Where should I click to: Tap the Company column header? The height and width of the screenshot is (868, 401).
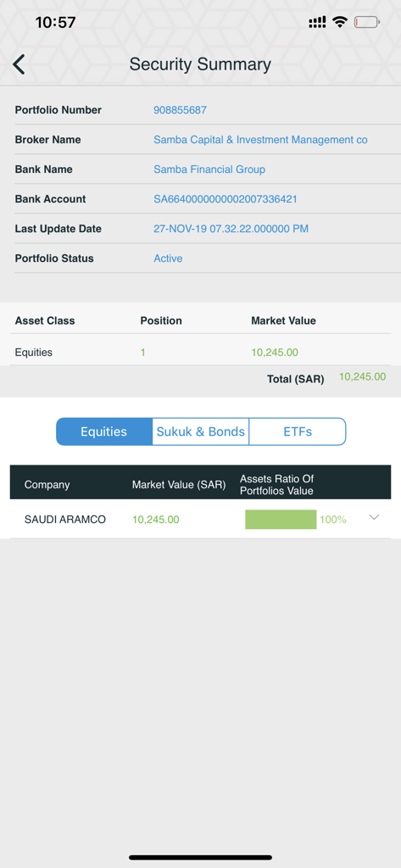[x=47, y=485]
